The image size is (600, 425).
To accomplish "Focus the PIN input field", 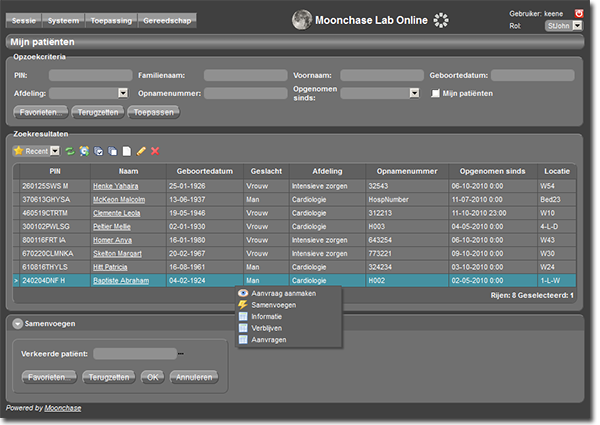I will pyautogui.click(x=91, y=75).
